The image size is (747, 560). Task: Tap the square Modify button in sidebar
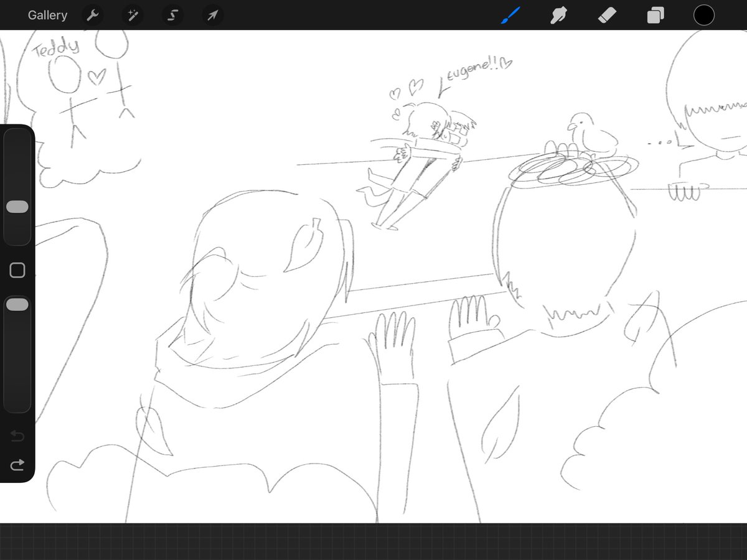17,270
